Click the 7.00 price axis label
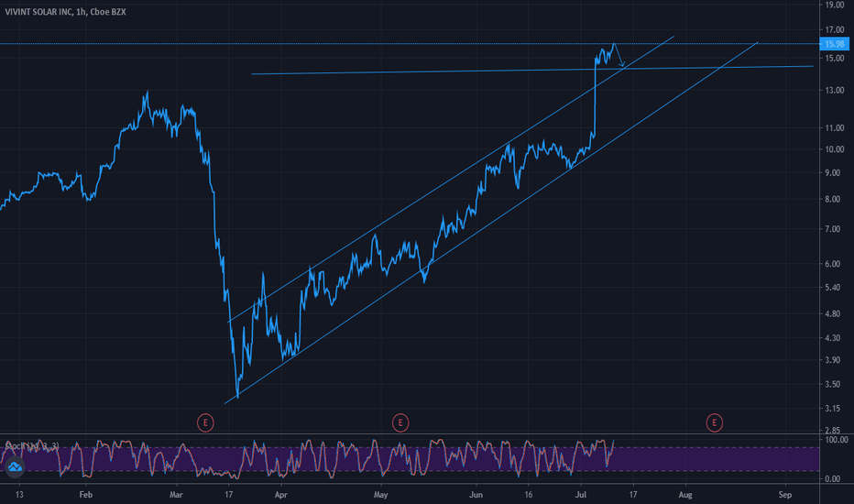The image size is (854, 504). (833, 229)
